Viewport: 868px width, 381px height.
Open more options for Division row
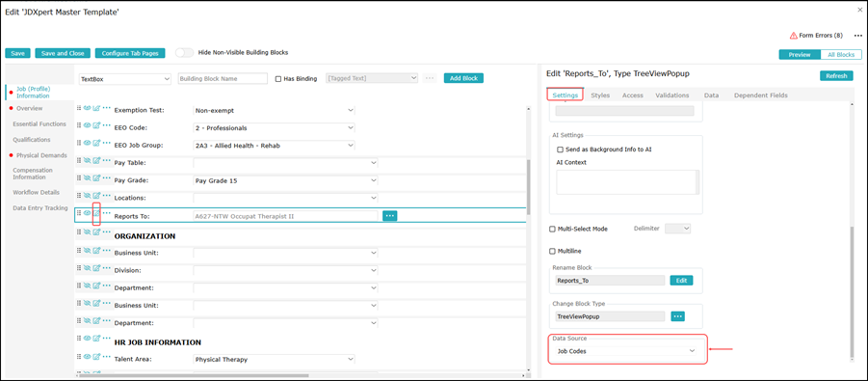point(107,269)
